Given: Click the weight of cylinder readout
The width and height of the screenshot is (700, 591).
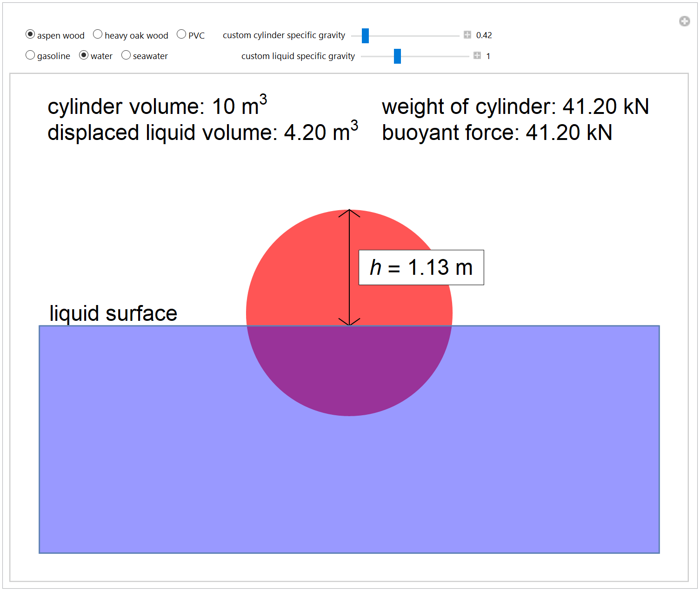Looking at the screenshot, I should [515, 106].
